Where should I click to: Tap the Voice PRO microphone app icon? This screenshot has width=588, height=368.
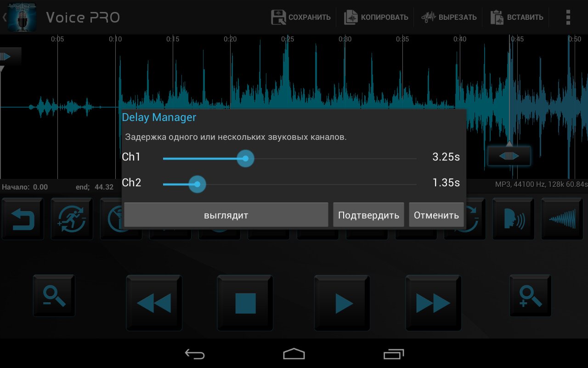pos(22,17)
